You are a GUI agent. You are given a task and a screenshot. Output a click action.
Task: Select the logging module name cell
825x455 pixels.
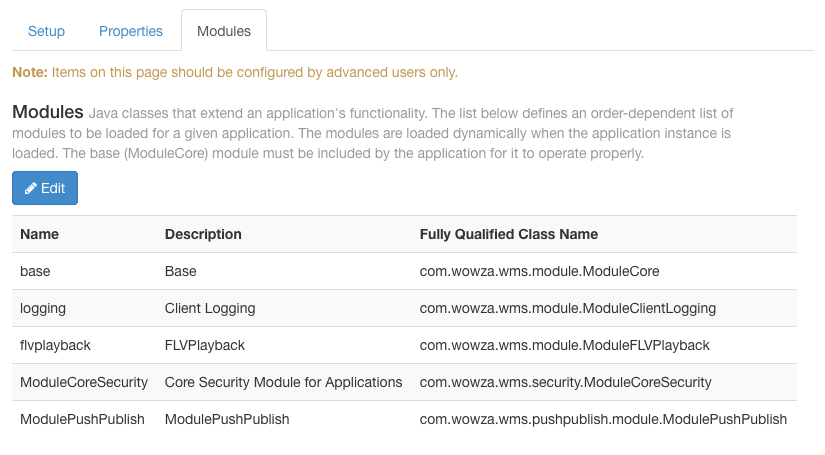(x=43, y=308)
